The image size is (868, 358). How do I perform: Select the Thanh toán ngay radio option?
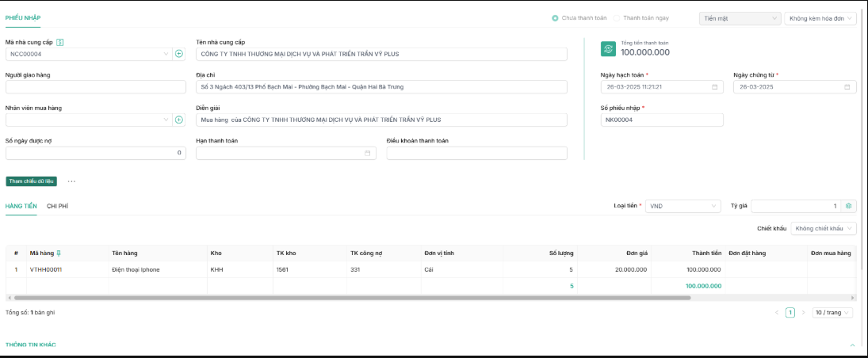click(616, 18)
